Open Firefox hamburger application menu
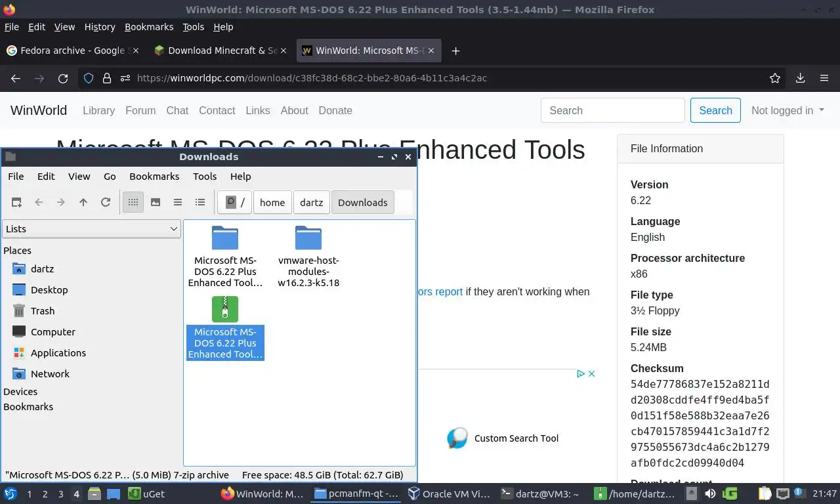This screenshot has height=504, width=840. (824, 78)
